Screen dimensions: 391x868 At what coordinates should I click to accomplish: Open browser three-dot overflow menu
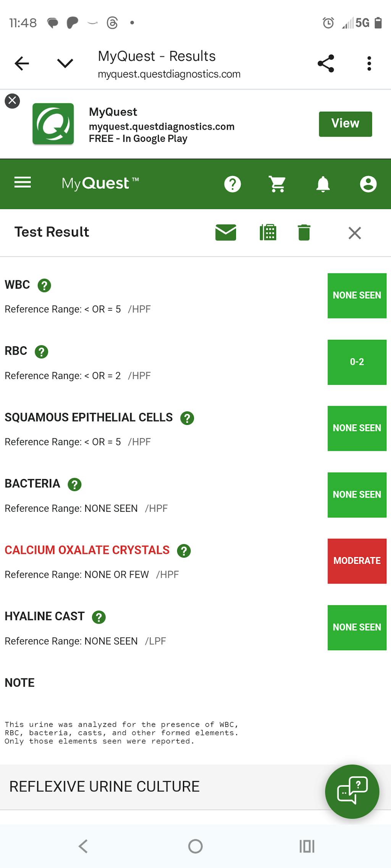click(369, 63)
